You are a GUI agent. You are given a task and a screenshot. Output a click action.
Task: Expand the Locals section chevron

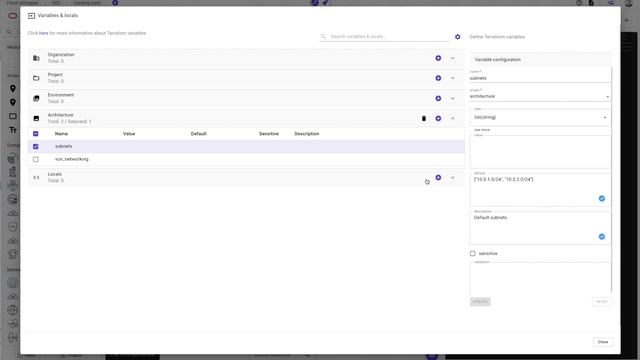[453, 178]
